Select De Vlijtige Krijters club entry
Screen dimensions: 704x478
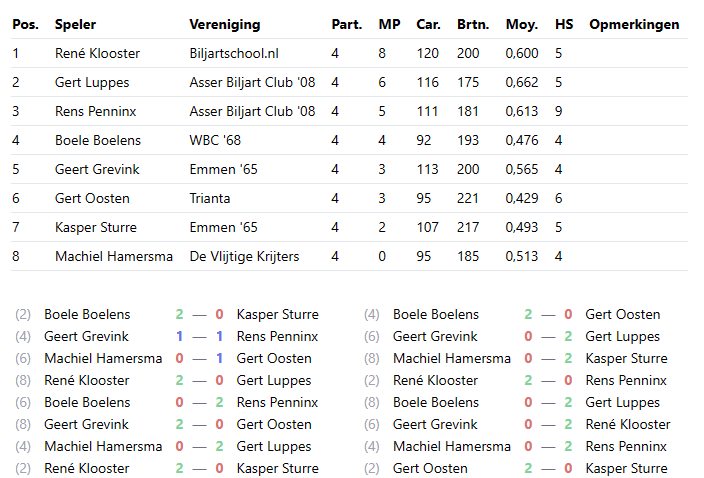244,256
